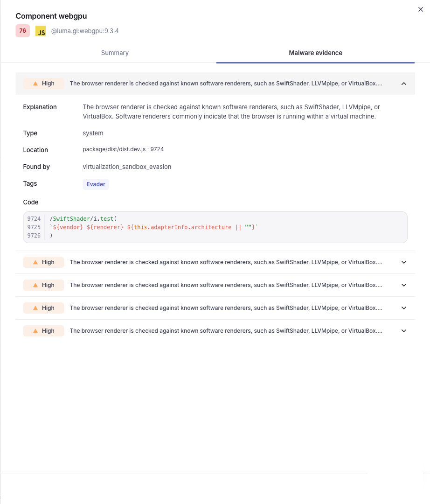
Task: Click the Evader tag
Action: [x=96, y=184]
